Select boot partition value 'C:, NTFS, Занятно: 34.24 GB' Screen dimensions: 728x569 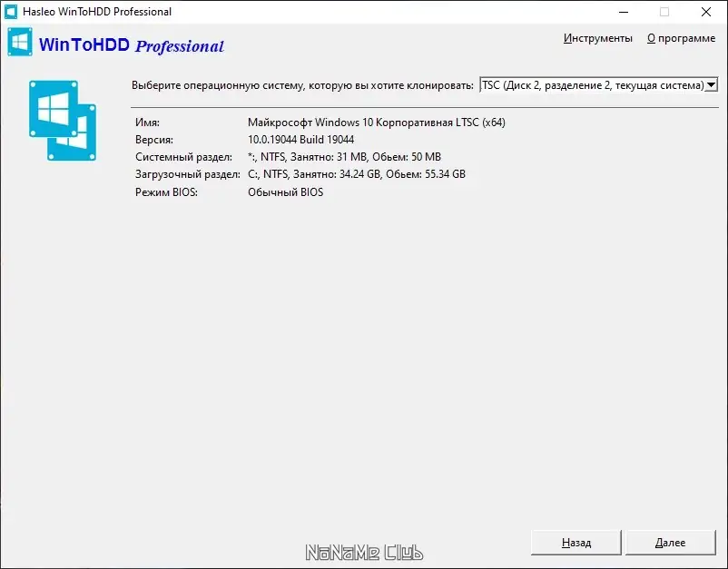[x=315, y=174]
